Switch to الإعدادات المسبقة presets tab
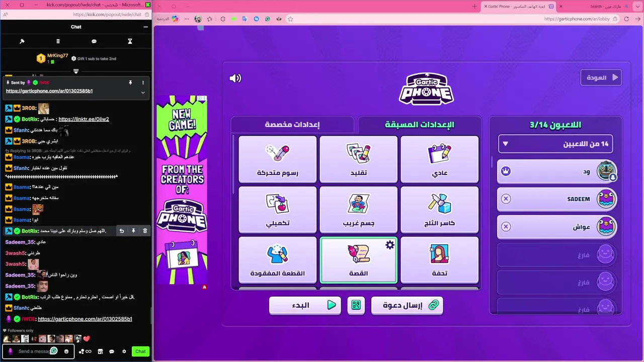The height and width of the screenshot is (362, 644). tap(420, 125)
